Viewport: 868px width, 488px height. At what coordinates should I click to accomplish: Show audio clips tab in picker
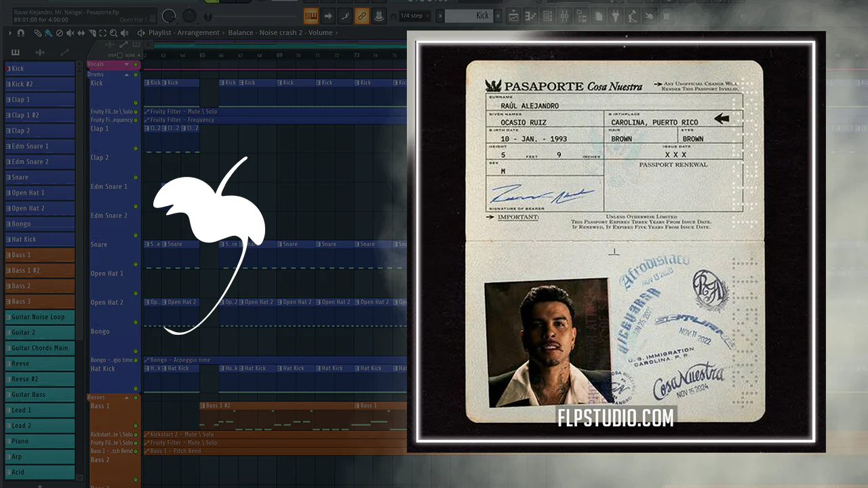(x=40, y=52)
